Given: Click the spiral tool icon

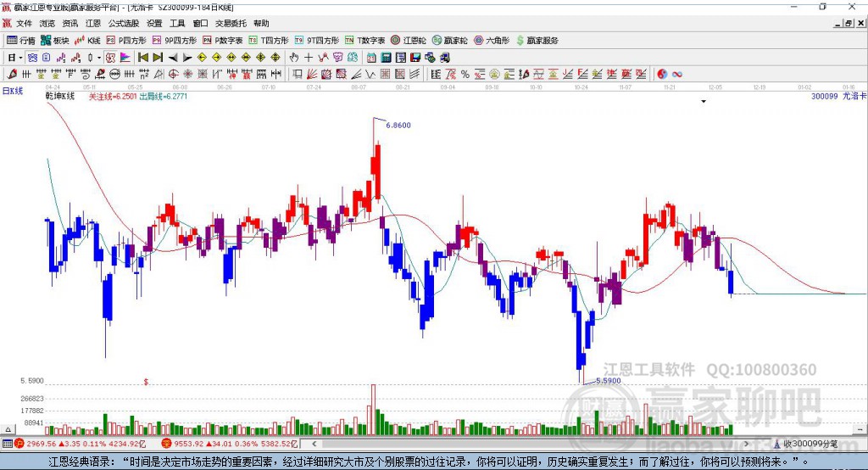Looking at the screenshot, I should (x=86, y=75).
